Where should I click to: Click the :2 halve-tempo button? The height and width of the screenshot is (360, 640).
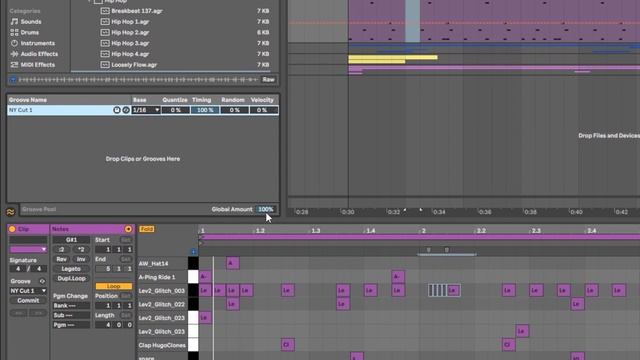pyautogui.click(x=61, y=249)
